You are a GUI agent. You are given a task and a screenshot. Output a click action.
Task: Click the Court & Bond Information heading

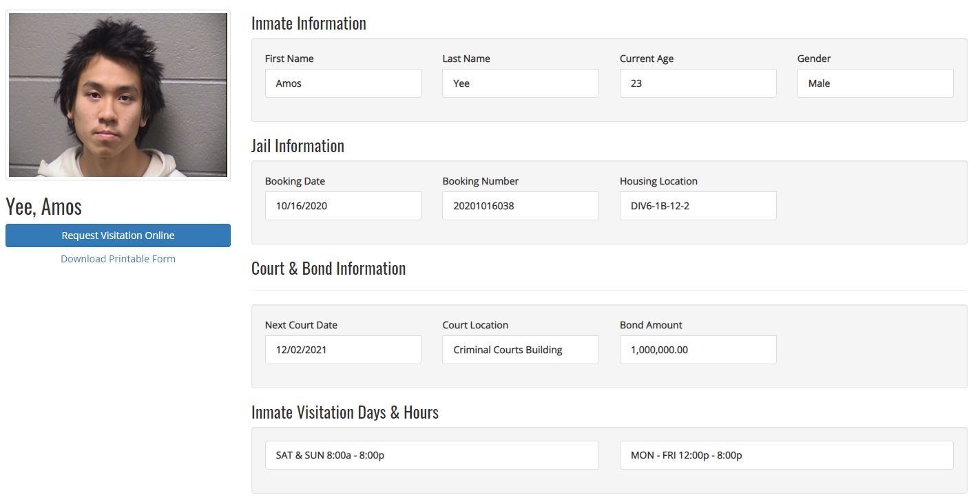click(x=329, y=269)
